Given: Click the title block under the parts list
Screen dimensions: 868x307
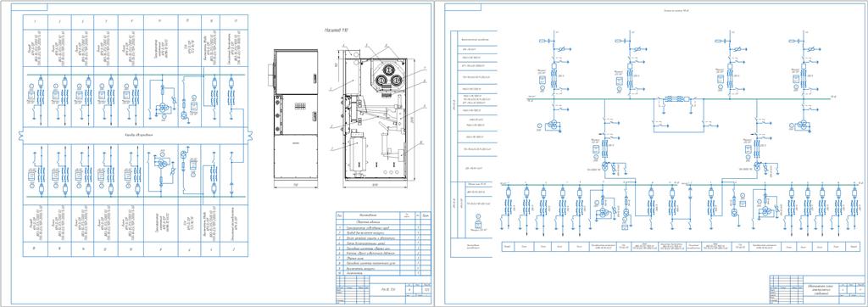Looking at the screenshot, I should tap(383, 288).
